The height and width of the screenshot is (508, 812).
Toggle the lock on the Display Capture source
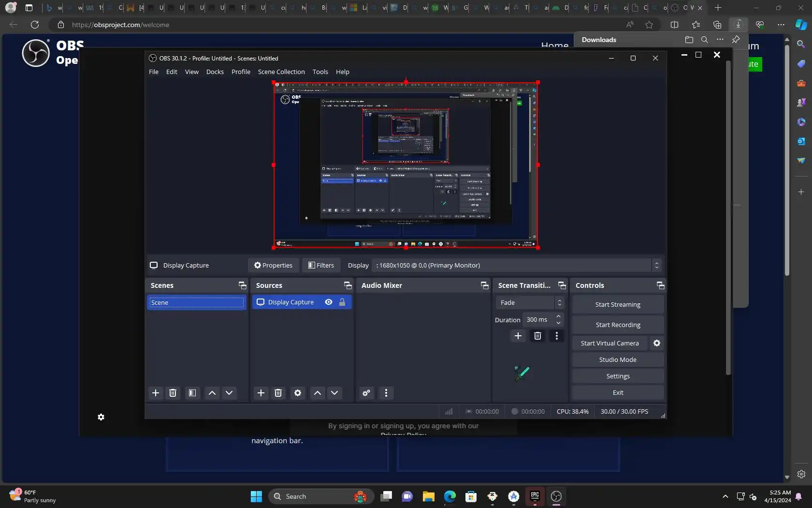point(342,302)
